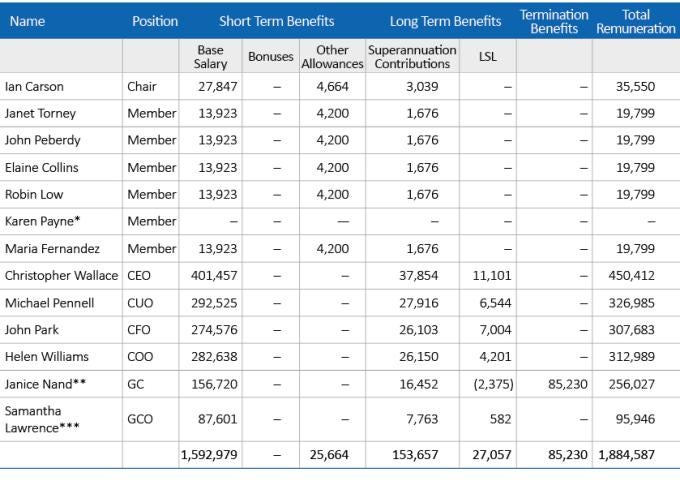Click the Base Salary subheader cell
Image resolution: width=680 pixels, height=481 pixels.
(210, 56)
